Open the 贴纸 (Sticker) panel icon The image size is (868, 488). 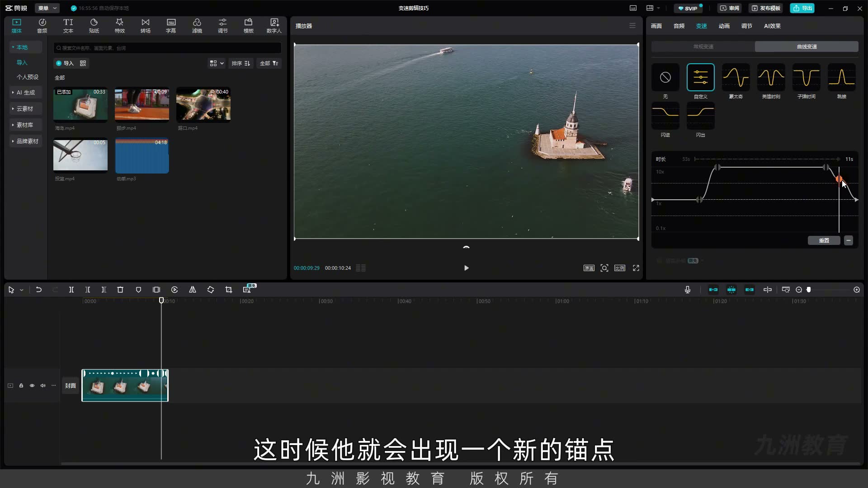[94, 26]
